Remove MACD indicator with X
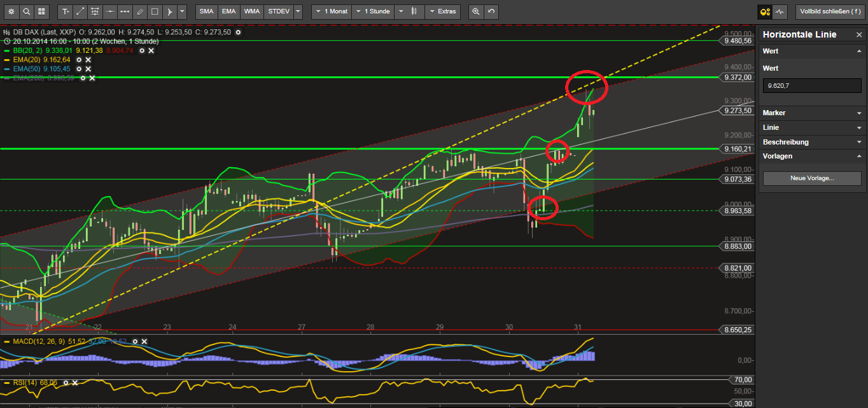The width and height of the screenshot is (868, 408). point(144,342)
